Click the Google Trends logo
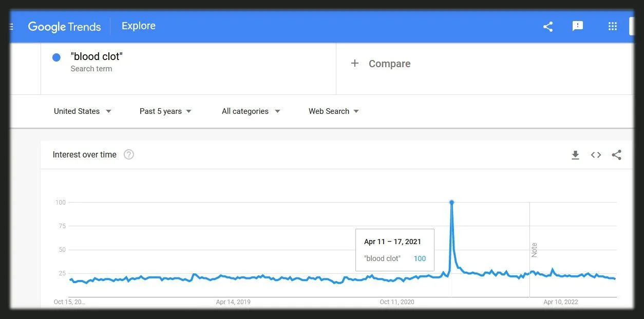644x319 pixels. click(x=64, y=27)
